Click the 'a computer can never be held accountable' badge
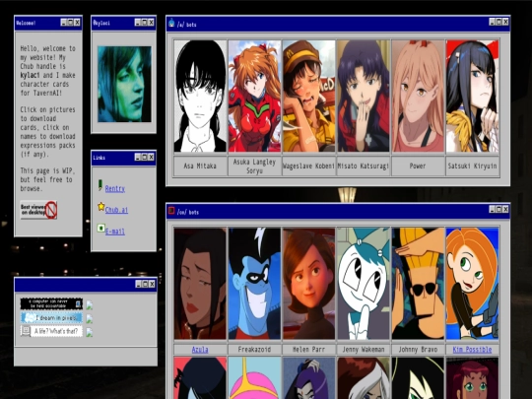The image size is (532, 399). pos(51,303)
